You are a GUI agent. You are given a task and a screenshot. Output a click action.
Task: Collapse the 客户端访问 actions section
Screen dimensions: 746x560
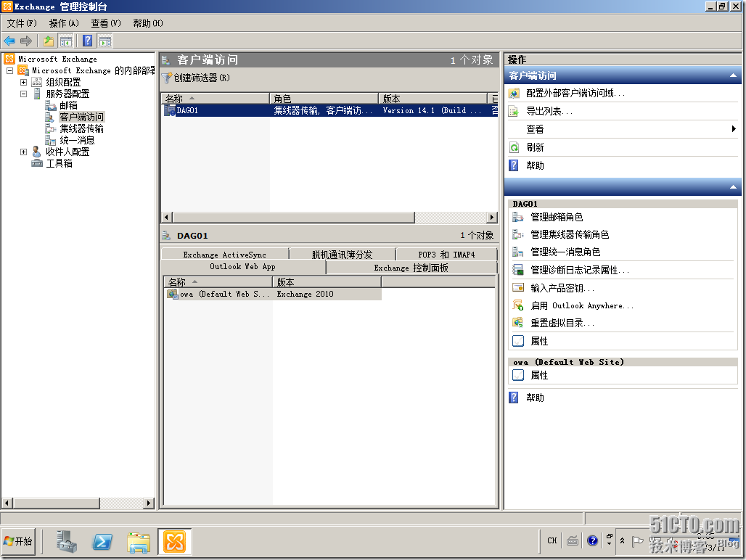734,75
